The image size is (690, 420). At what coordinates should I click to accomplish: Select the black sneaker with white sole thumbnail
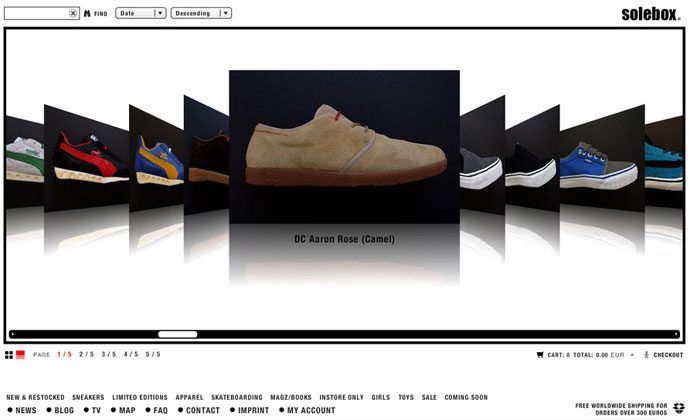[x=532, y=158]
